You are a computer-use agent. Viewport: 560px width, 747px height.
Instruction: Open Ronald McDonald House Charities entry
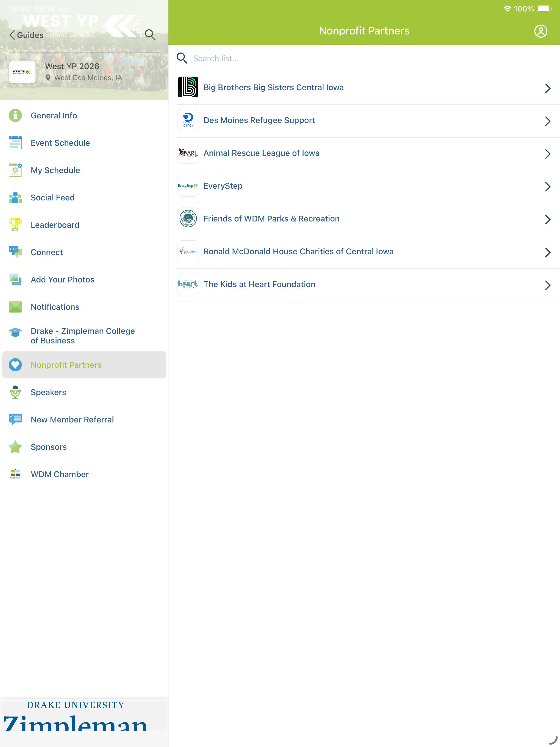point(364,252)
